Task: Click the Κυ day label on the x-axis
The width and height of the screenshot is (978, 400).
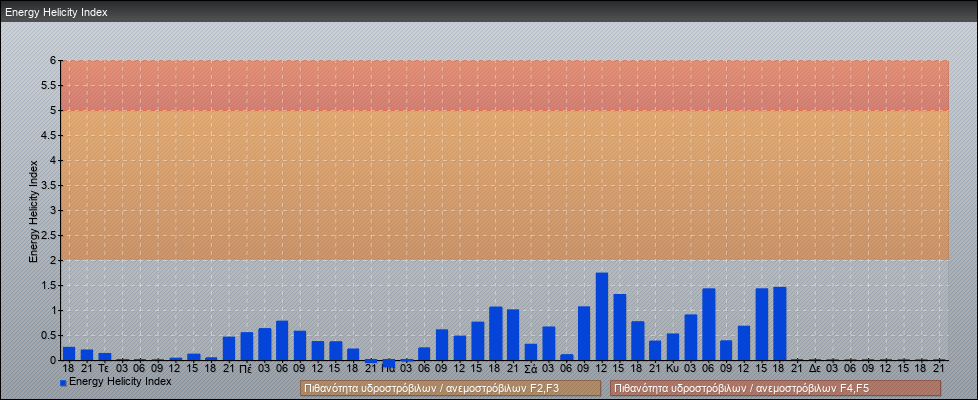Action: click(673, 370)
